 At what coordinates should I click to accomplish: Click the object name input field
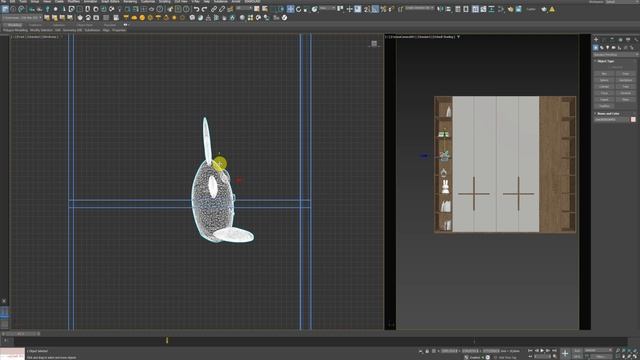611,120
